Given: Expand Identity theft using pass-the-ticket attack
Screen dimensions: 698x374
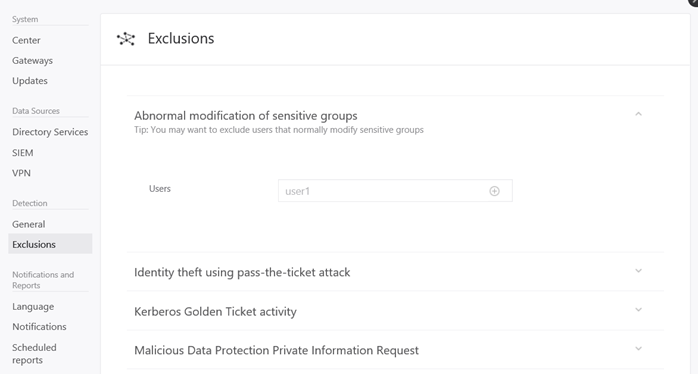Looking at the screenshot, I should [638, 271].
